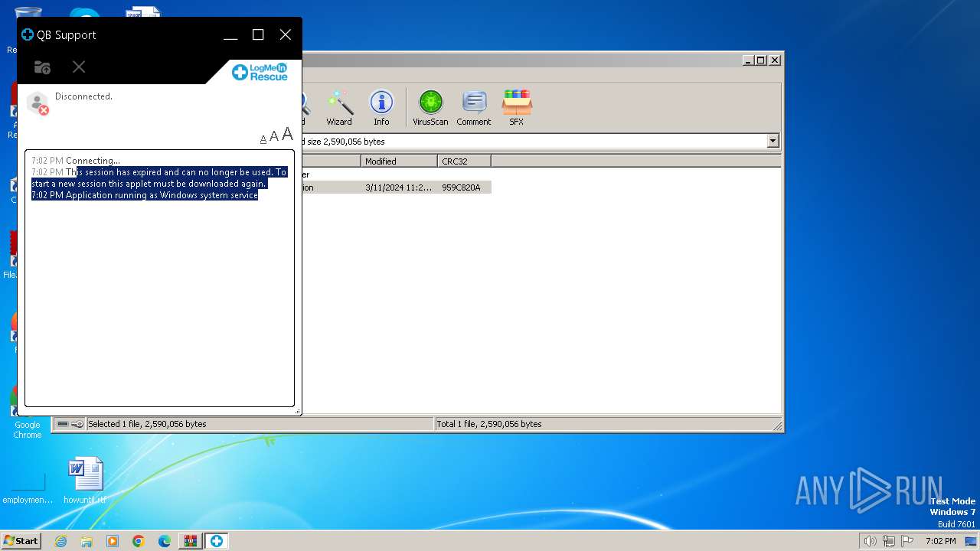Viewport: 980px width, 551px height.
Task: Open the WinRAR Comment tool
Action: (x=474, y=108)
